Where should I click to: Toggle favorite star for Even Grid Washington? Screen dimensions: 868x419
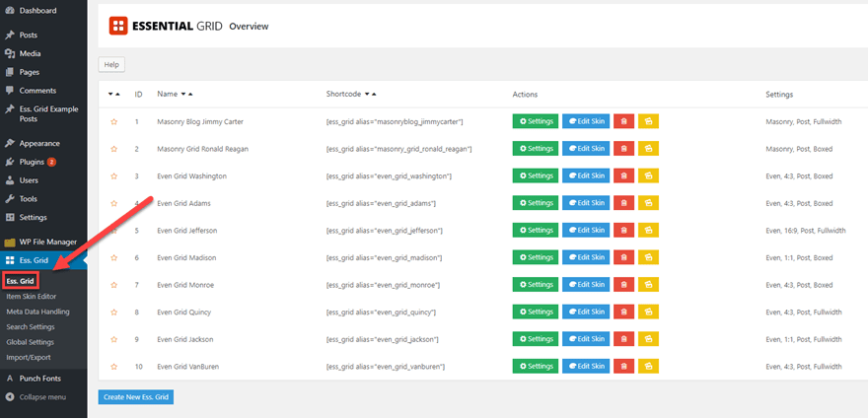[x=113, y=175]
